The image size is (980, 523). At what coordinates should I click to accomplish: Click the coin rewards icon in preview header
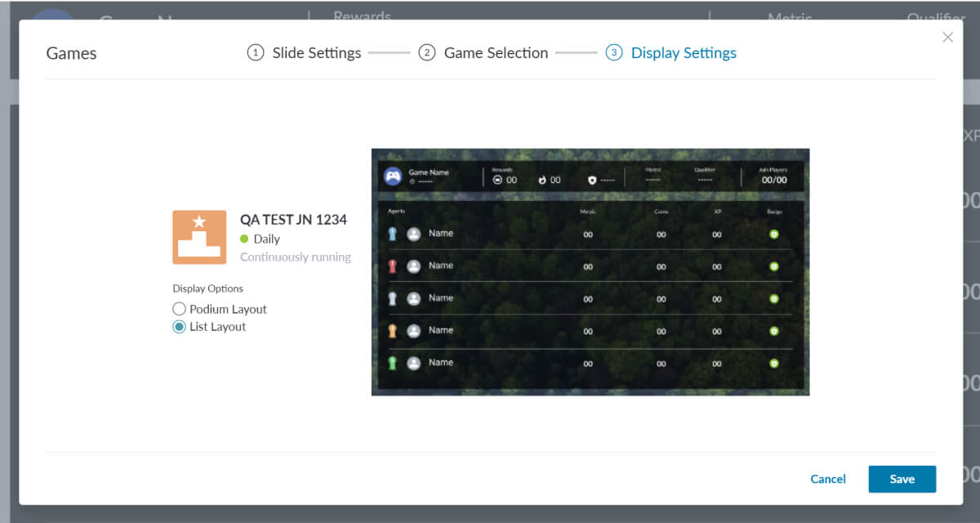[497, 180]
